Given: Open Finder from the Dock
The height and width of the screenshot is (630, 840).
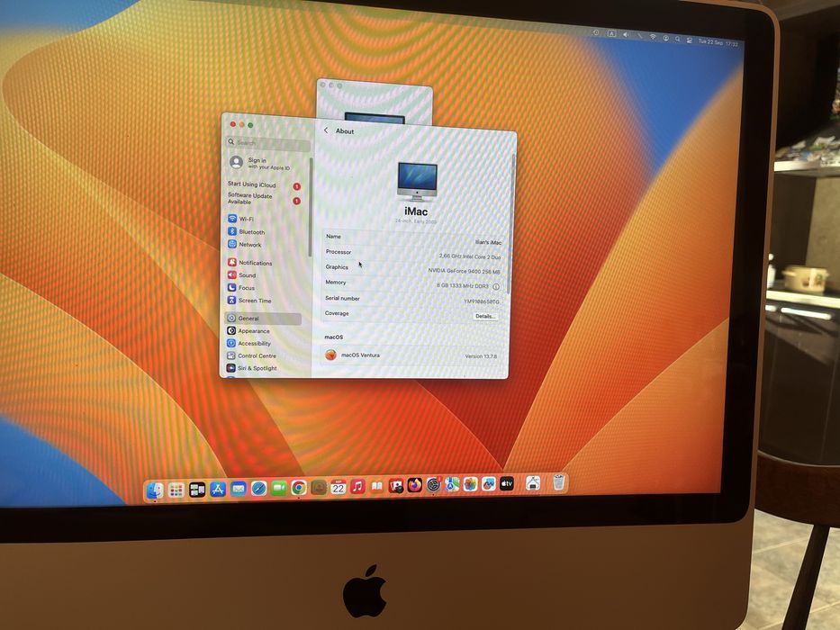Looking at the screenshot, I should point(156,490).
